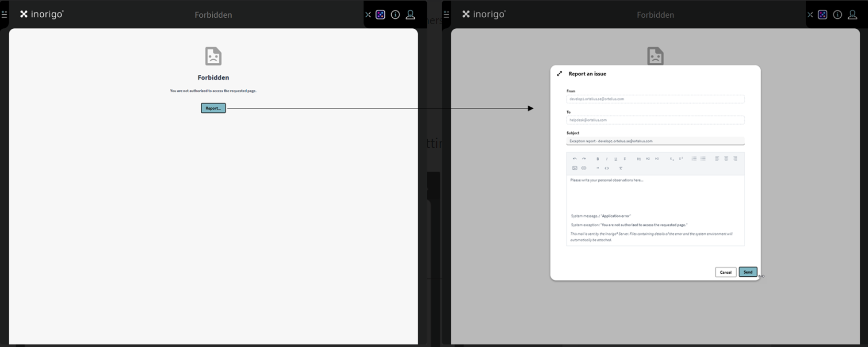Click into the personal observations text area
868x347 pixels.
(655, 193)
